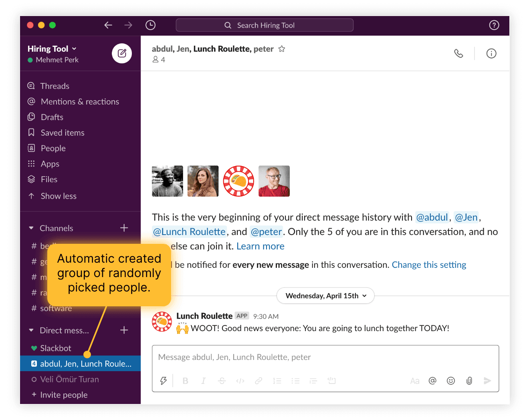Compose a new message with the pencil icon
The height and width of the screenshot is (420, 529).
(x=122, y=53)
